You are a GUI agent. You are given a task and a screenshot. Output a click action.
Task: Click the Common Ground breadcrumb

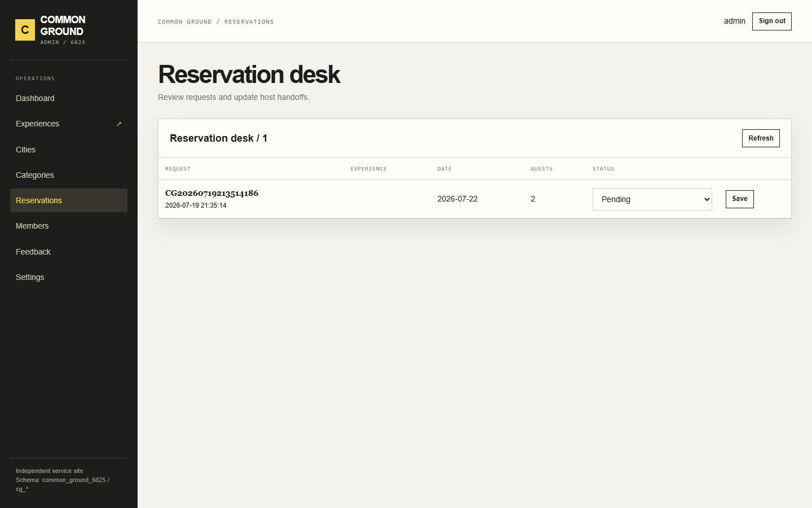pos(185,22)
